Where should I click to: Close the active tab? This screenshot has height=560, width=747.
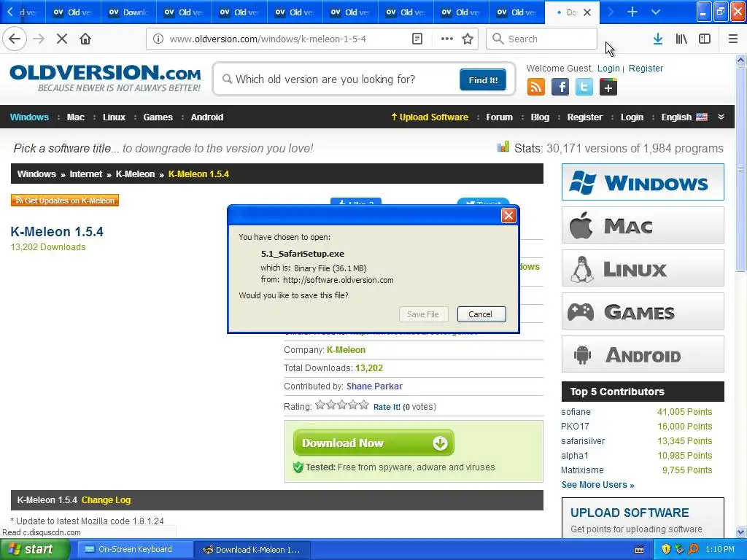coord(587,12)
